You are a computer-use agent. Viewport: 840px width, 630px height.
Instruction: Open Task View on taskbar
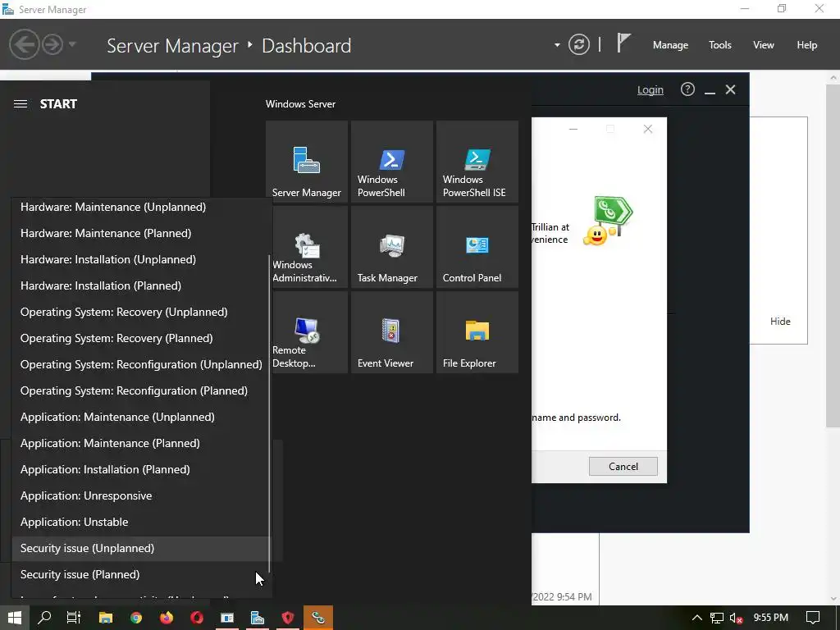tap(73, 618)
